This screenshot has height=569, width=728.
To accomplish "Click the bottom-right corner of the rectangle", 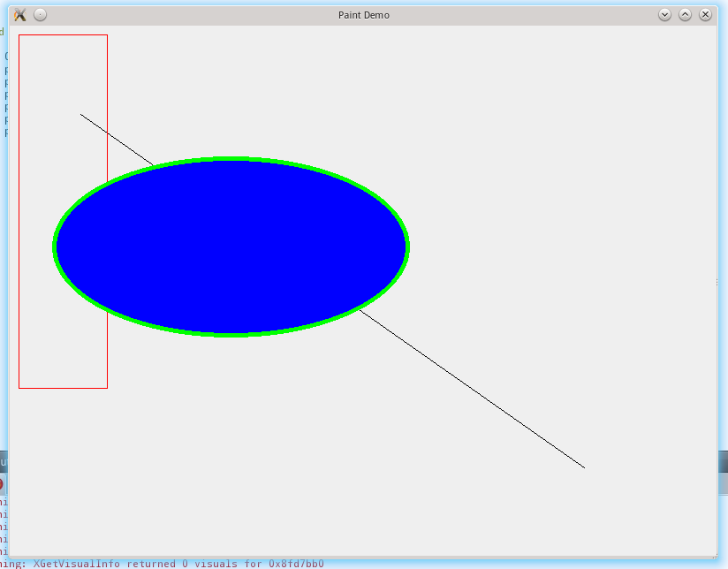I will [107, 387].
